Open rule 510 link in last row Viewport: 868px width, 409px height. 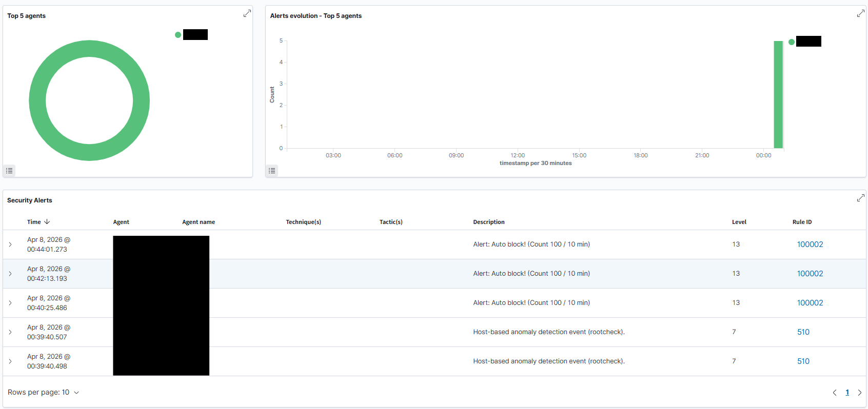tap(803, 361)
